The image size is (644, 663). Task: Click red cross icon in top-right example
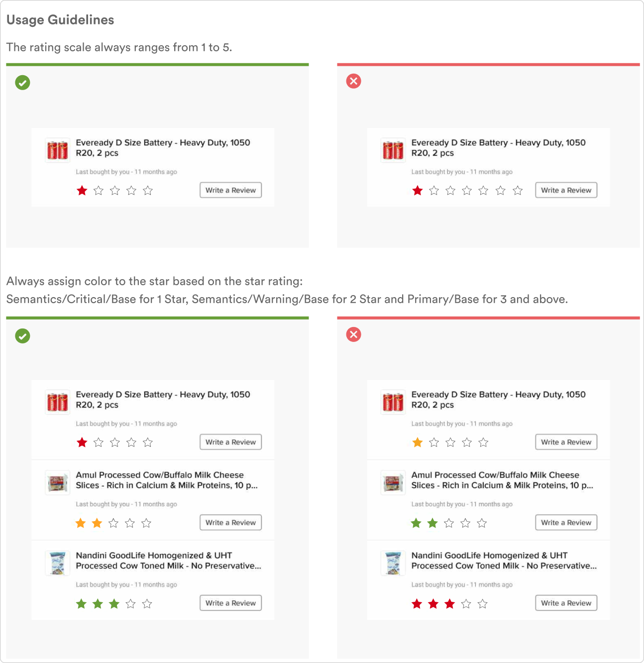[353, 81]
